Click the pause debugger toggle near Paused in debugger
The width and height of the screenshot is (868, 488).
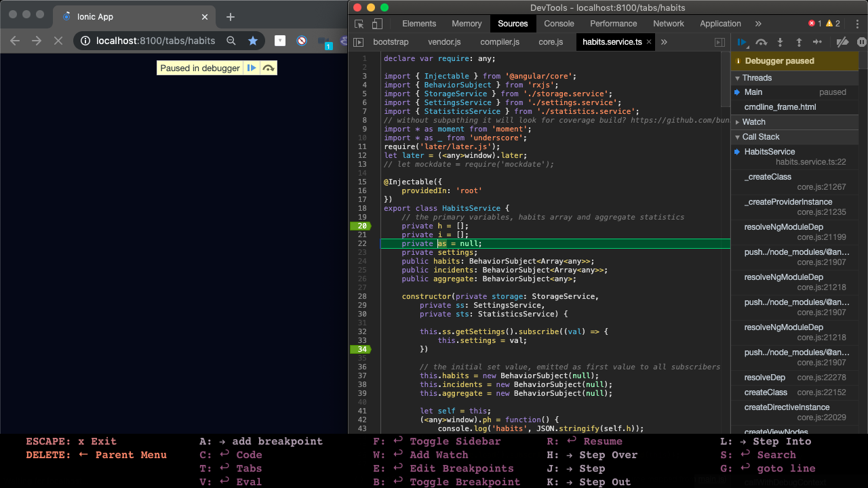point(252,68)
